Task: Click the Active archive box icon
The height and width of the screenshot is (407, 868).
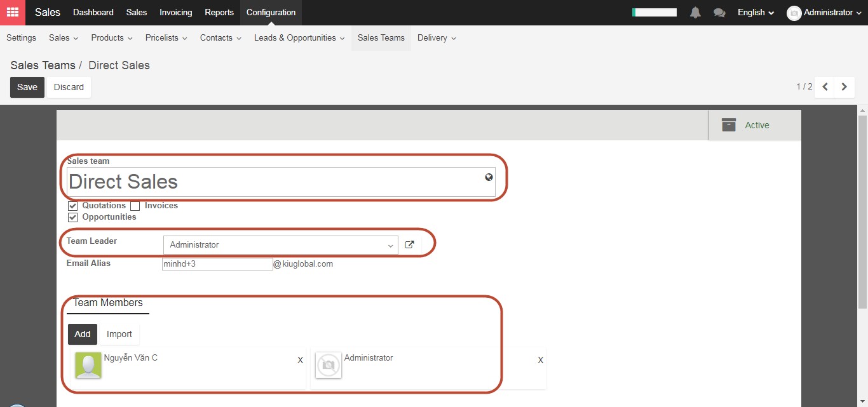Action: 729,125
